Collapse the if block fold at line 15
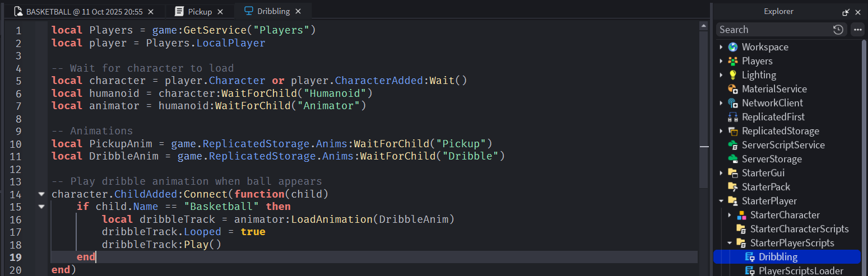This screenshot has width=868, height=276. point(41,207)
